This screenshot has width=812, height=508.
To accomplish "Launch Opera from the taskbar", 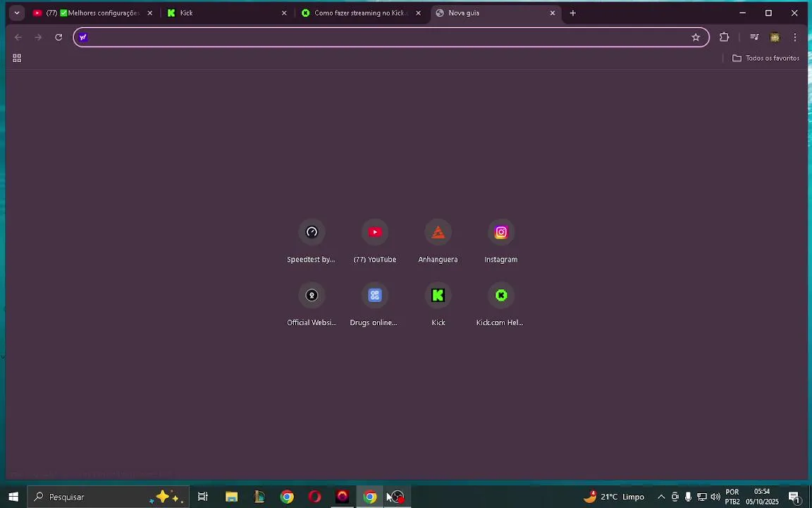I will (x=314, y=497).
